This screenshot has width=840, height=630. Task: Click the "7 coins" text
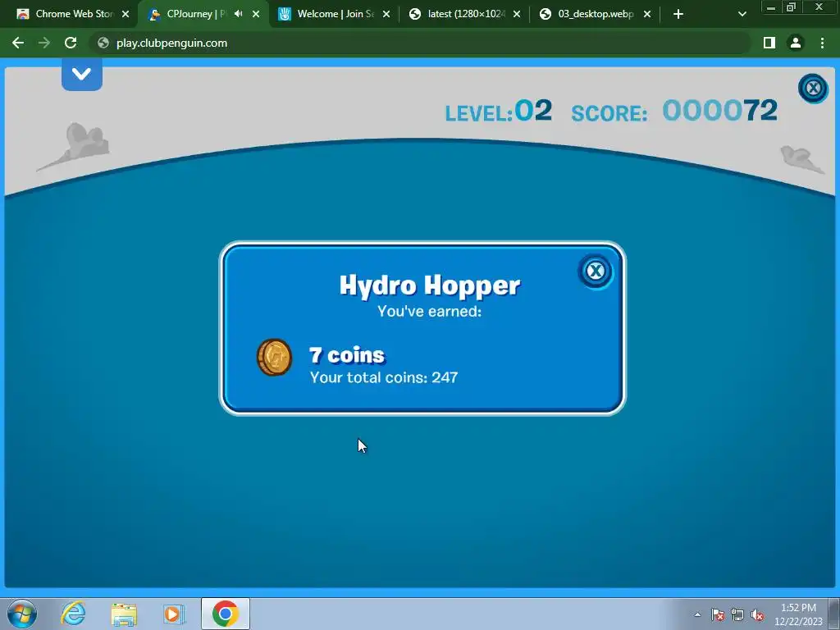pos(347,355)
